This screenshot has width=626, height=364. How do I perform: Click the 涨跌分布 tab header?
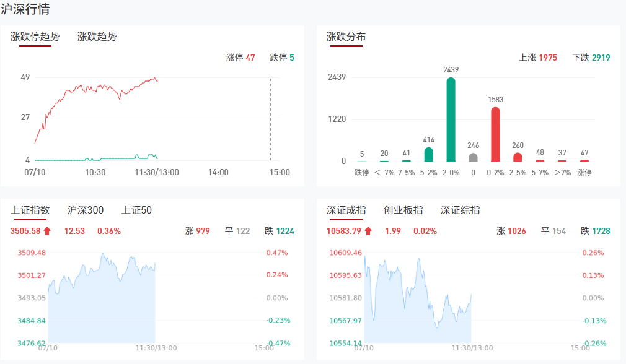[346, 37]
